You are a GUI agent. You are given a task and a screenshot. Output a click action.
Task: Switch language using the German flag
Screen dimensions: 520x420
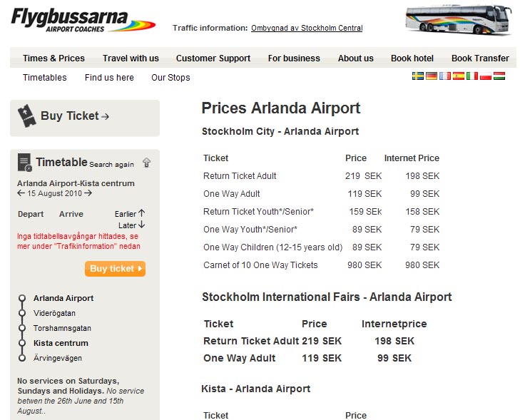coord(431,76)
